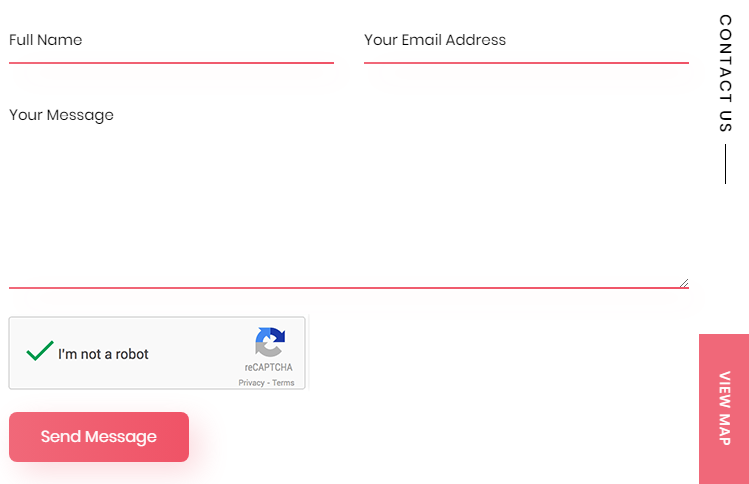The width and height of the screenshot is (749, 484).
Task: Click the green reCAPTCHA checkmark
Action: tap(40, 351)
